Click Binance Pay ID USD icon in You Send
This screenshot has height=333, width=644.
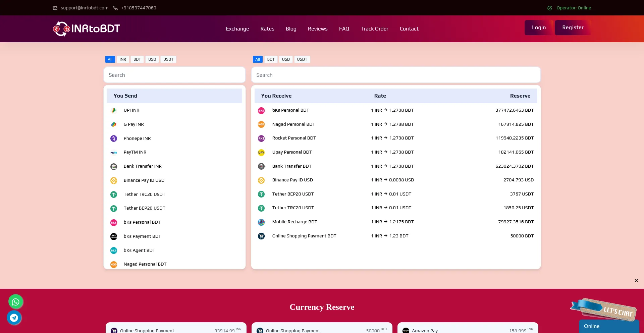pyautogui.click(x=114, y=180)
